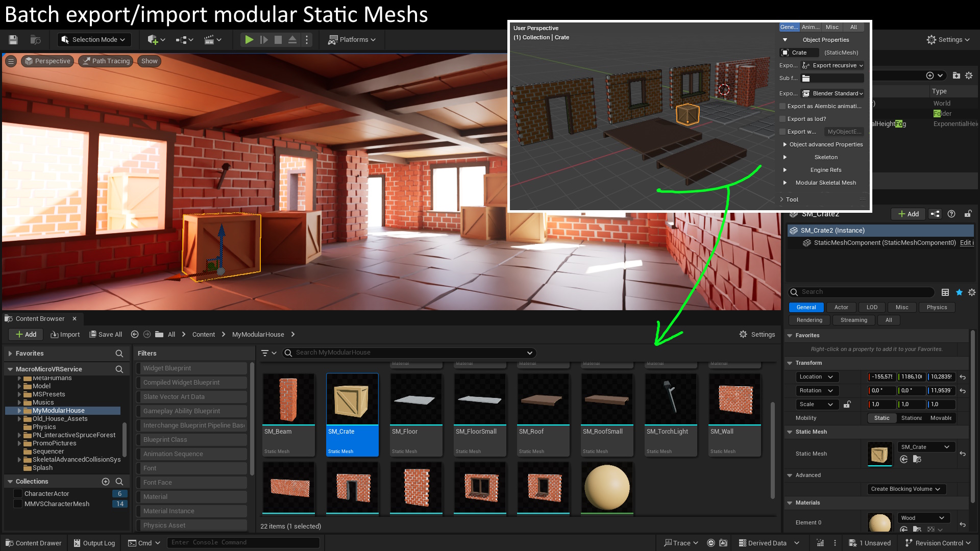The image size is (980, 551).
Task: Click the frame skip playback button
Action: pyautogui.click(x=264, y=40)
